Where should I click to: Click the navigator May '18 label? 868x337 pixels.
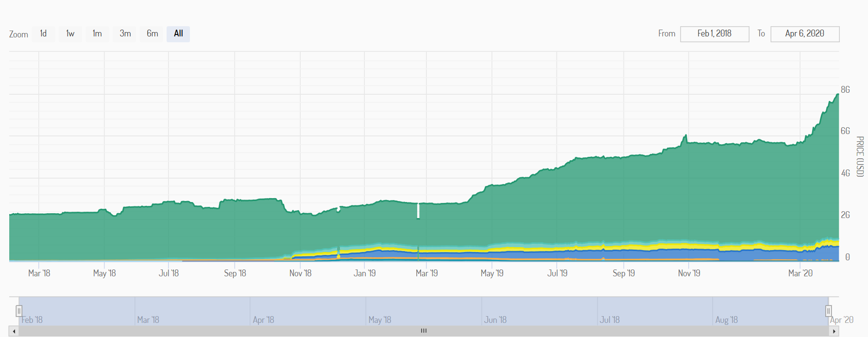[380, 320]
